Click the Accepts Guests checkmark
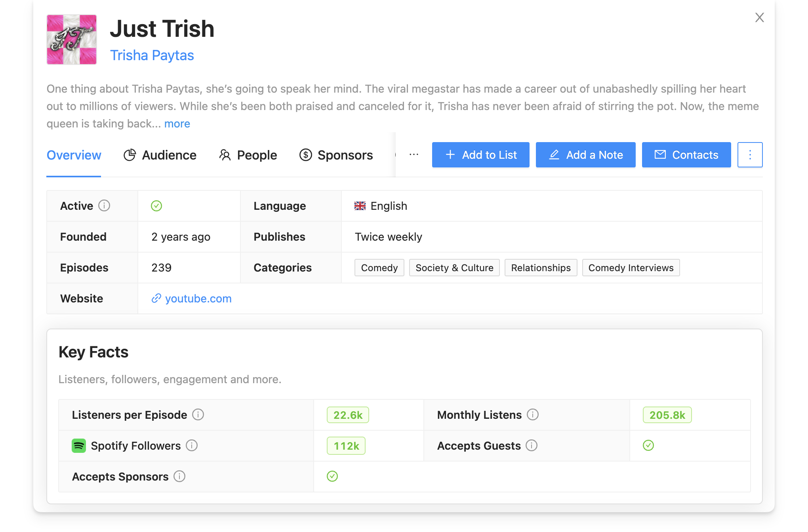 (648, 445)
